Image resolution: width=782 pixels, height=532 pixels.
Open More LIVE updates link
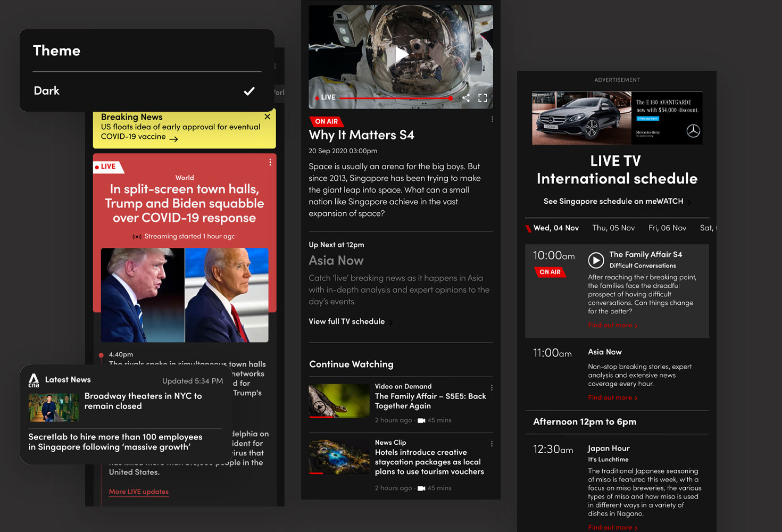pyautogui.click(x=139, y=492)
